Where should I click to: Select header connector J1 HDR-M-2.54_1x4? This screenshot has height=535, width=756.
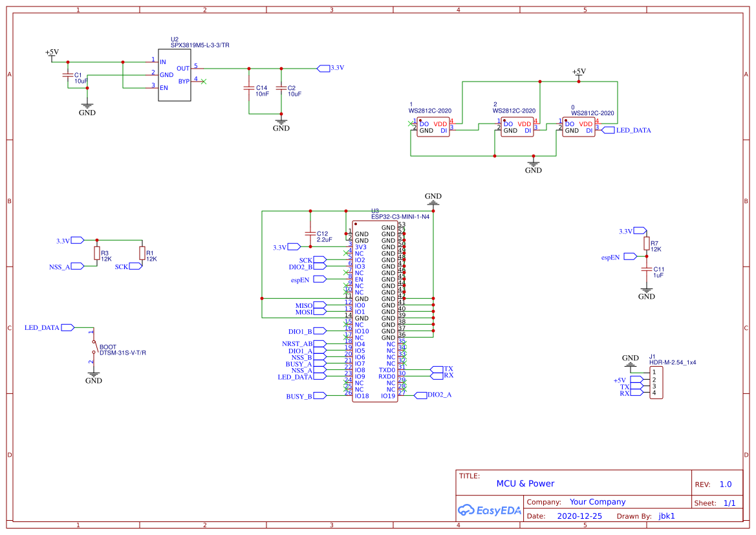pos(655,382)
